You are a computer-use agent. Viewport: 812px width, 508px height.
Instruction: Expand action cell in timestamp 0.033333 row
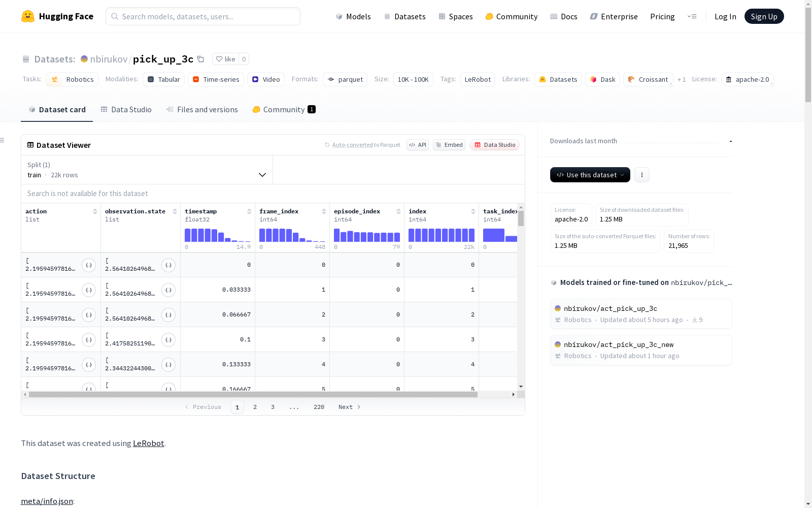pyautogui.click(x=89, y=290)
